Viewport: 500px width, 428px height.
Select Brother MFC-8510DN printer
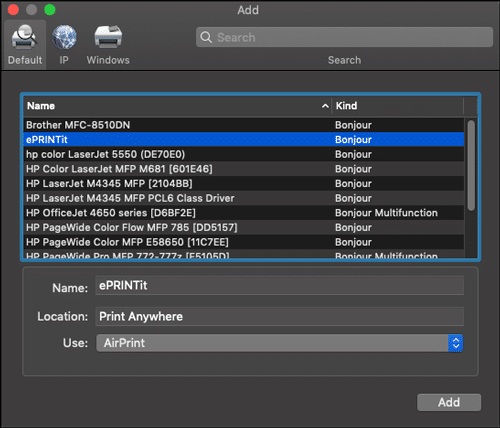click(x=244, y=125)
